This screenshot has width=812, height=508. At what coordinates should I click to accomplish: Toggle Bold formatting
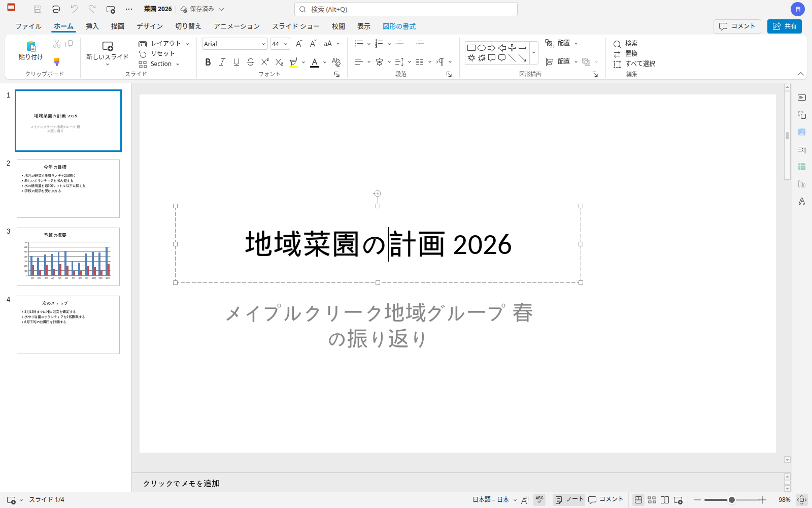[208, 62]
